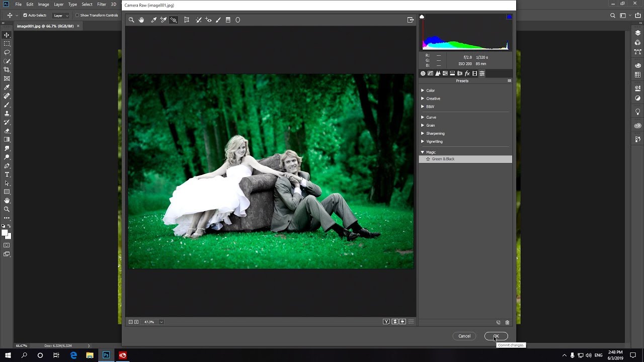Toggle the highlight clipping warning in histogram

click(x=509, y=17)
